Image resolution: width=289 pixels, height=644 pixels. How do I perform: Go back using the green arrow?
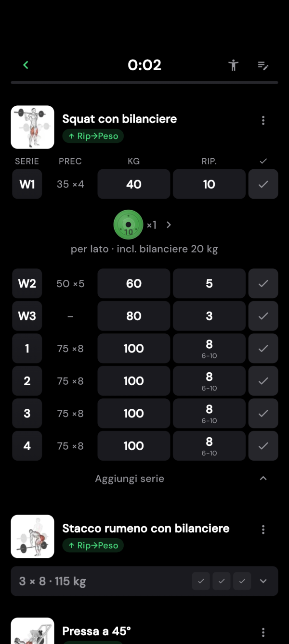26,65
